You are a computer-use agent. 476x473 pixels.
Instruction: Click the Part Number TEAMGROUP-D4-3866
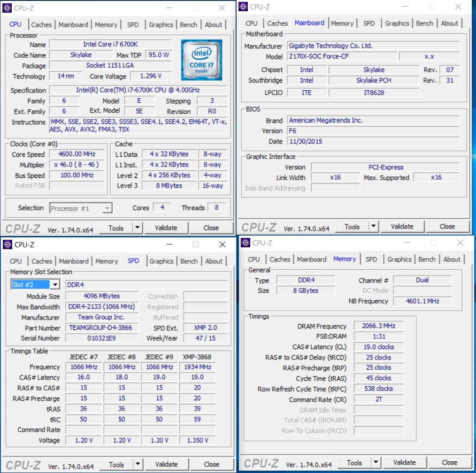(x=102, y=328)
